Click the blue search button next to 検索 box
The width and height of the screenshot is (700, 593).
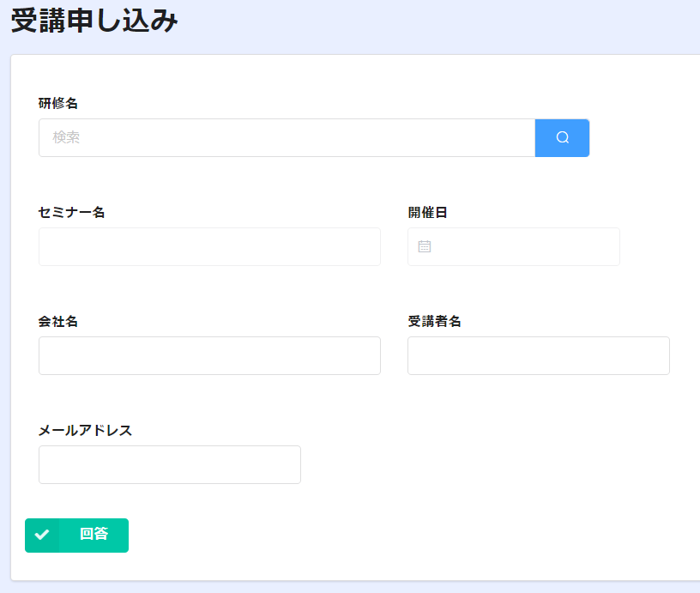pyautogui.click(x=562, y=137)
